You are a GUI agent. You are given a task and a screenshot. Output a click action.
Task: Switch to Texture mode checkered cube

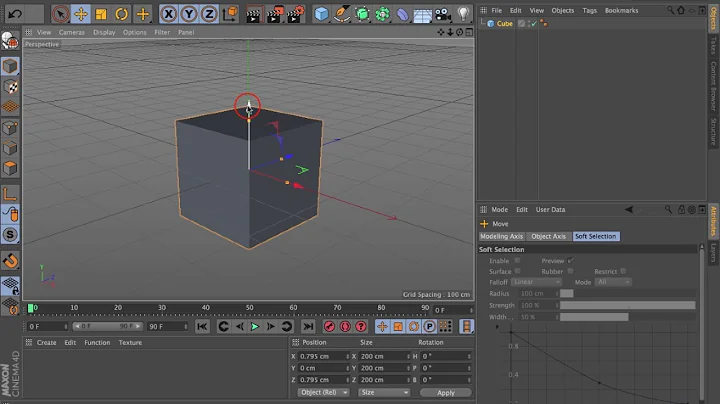(x=10, y=86)
